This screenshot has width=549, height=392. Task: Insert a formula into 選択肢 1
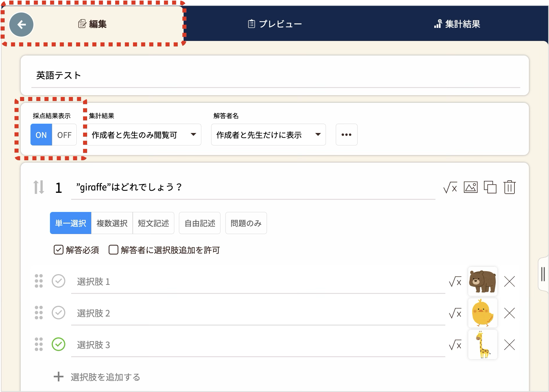coord(455,281)
